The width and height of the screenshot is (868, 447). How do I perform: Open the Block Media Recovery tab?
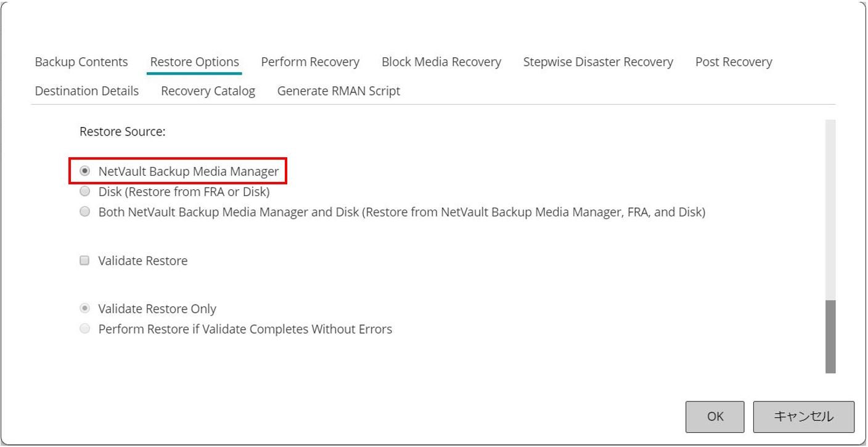pos(441,62)
